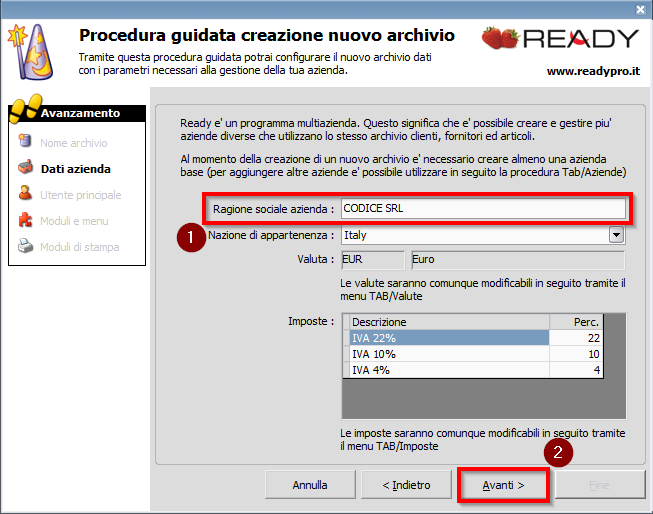The height and width of the screenshot is (514, 653).
Task: Click the Perc. column header
Action: pyautogui.click(x=576, y=322)
